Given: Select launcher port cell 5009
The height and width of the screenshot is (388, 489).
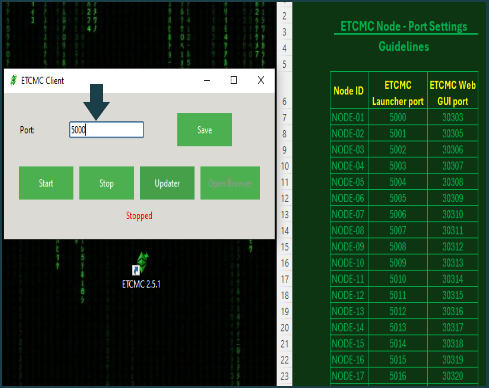Looking at the screenshot, I should point(398,263).
